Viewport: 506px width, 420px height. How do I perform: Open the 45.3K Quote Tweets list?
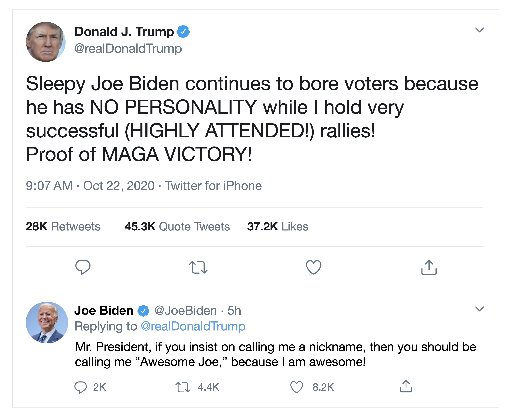point(177,226)
